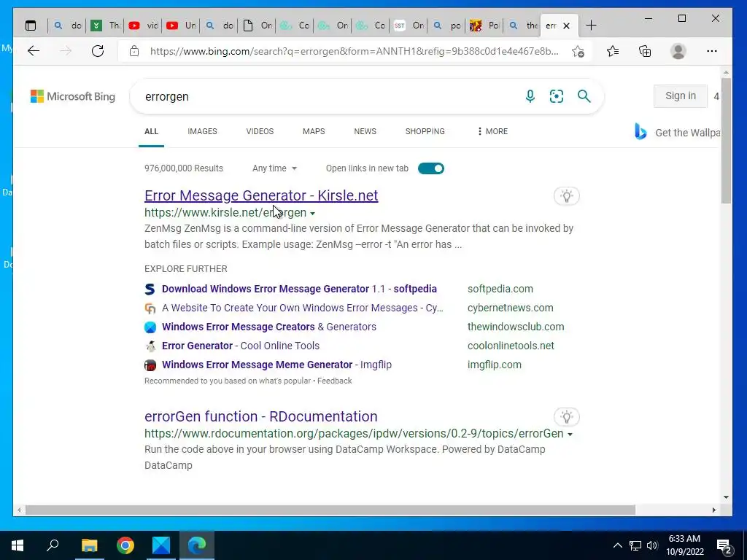
Task: Switch to VIDEOS tab
Action: (260, 131)
